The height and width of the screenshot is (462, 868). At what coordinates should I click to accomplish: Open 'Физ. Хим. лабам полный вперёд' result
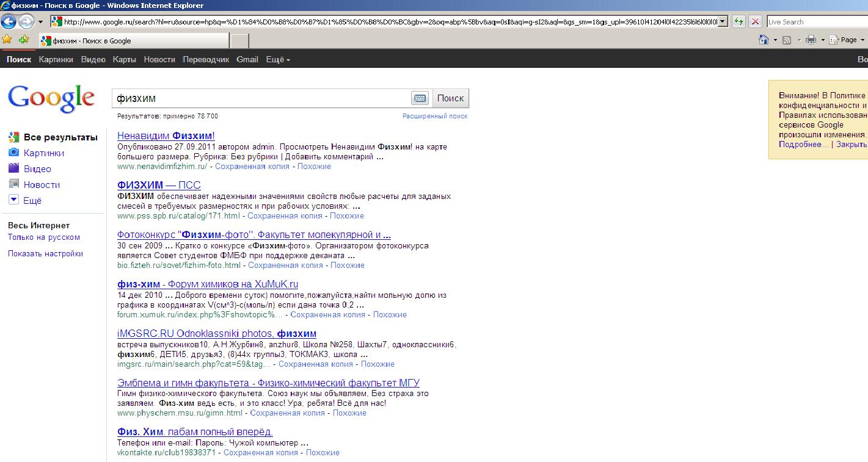click(195, 432)
